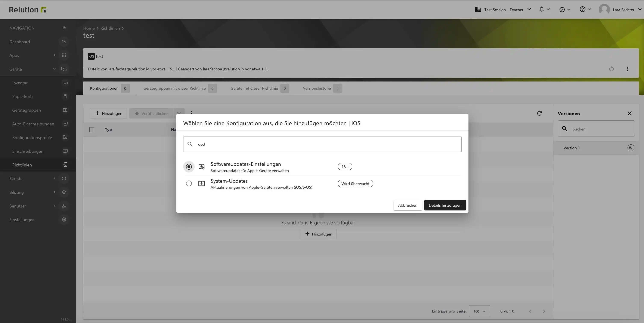This screenshot has width=644, height=323.
Task: Expand the Geräte section chevron in the sidebar
Action: coord(54,69)
